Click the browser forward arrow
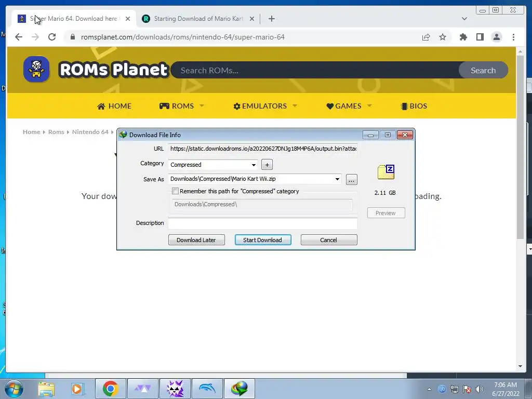The width and height of the screenshot is (532, 399). 35,37
